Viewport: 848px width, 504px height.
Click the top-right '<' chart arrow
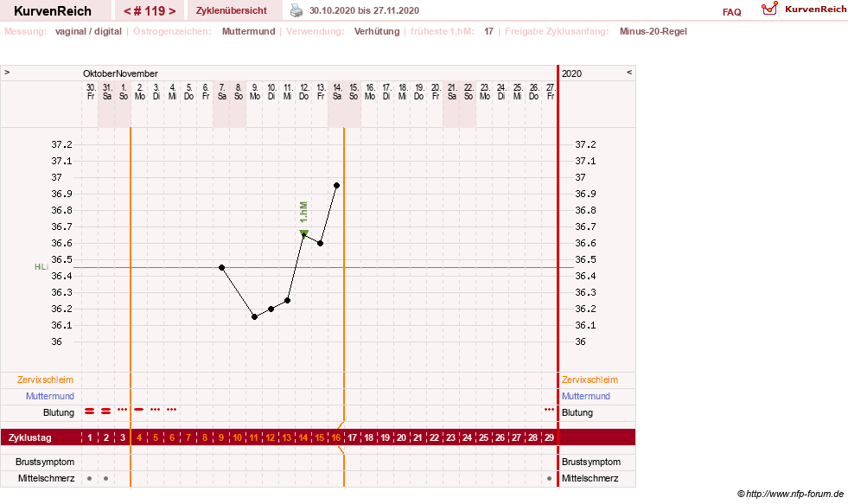629,72
